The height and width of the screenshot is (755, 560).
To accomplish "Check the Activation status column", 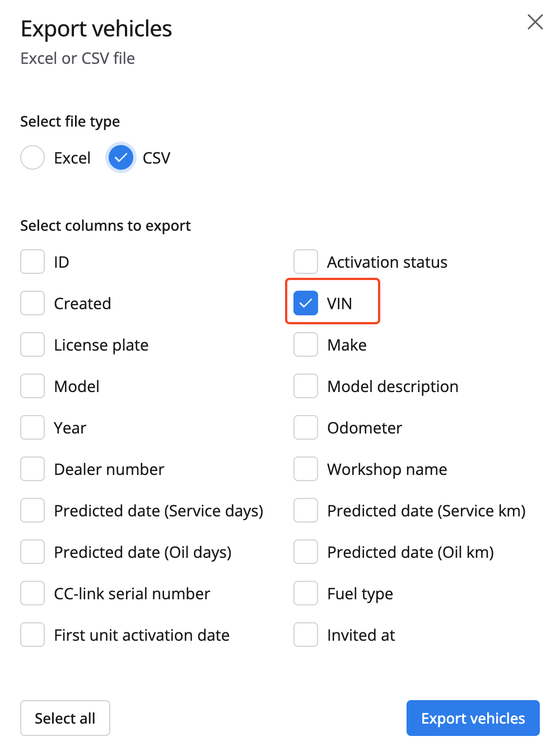I will [306, 262].
